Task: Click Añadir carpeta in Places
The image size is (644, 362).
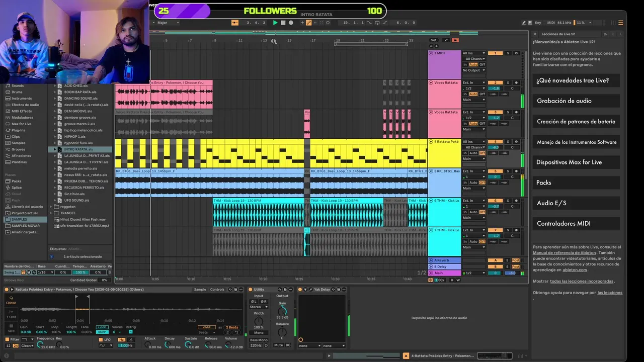Action: click(25, 232)
